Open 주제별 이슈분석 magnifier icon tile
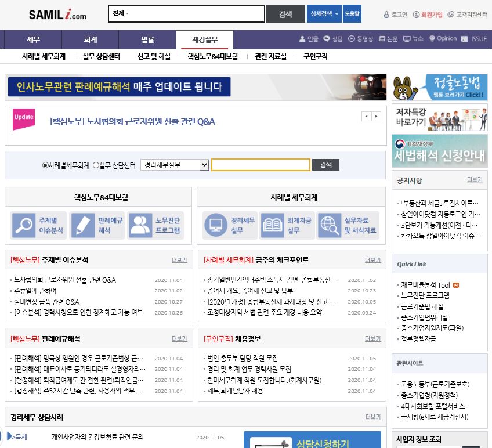This screenshot has height=448, width=492. (38, 225)
